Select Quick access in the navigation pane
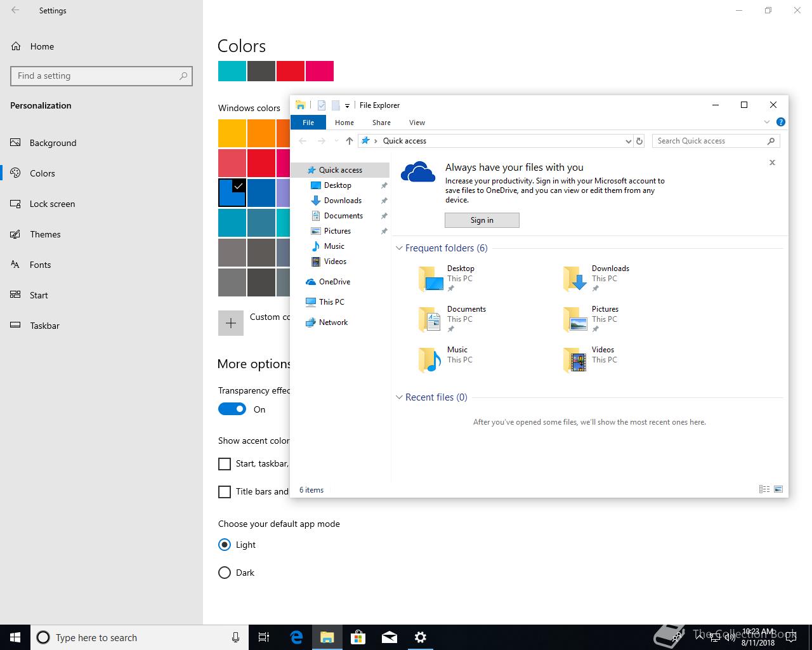The width and height of the screenshot is (812, 650). [x=340, y=170]
